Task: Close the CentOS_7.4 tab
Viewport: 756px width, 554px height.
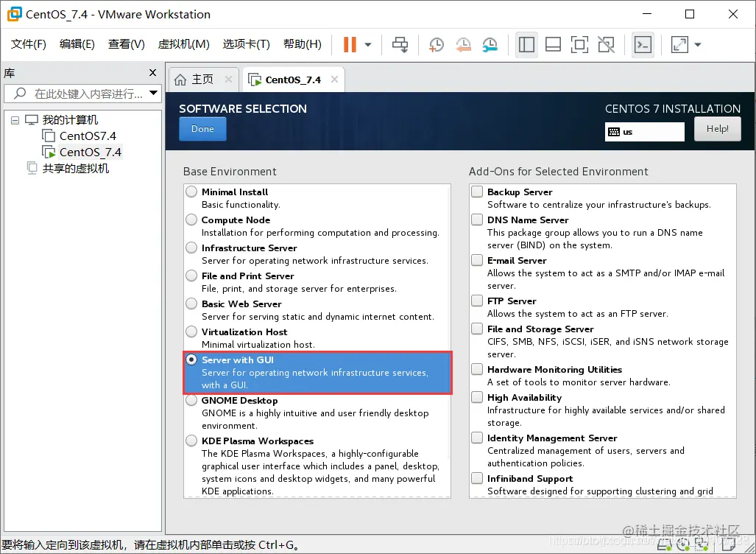Action: point(334,79)
